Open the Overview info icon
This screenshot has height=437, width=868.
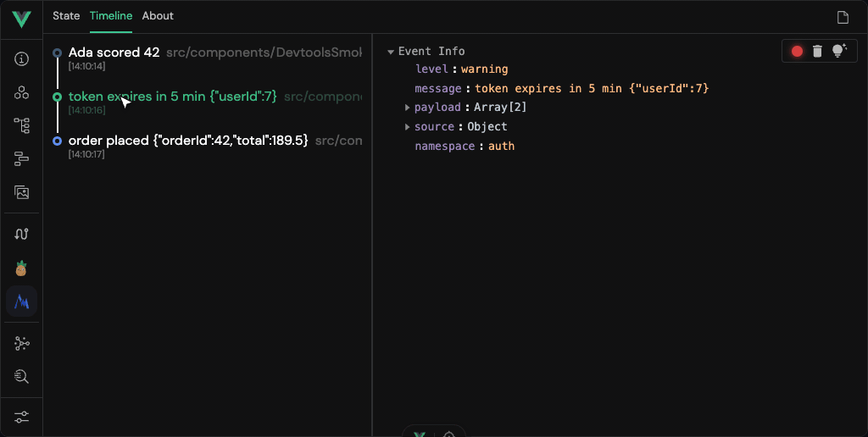coord(21,59)
